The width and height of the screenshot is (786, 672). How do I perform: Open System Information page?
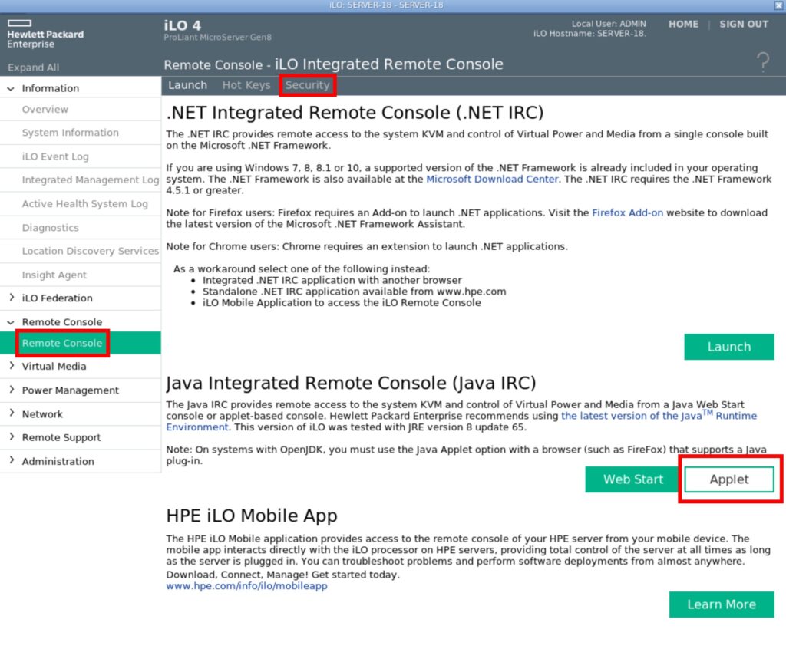coord(70,133)
